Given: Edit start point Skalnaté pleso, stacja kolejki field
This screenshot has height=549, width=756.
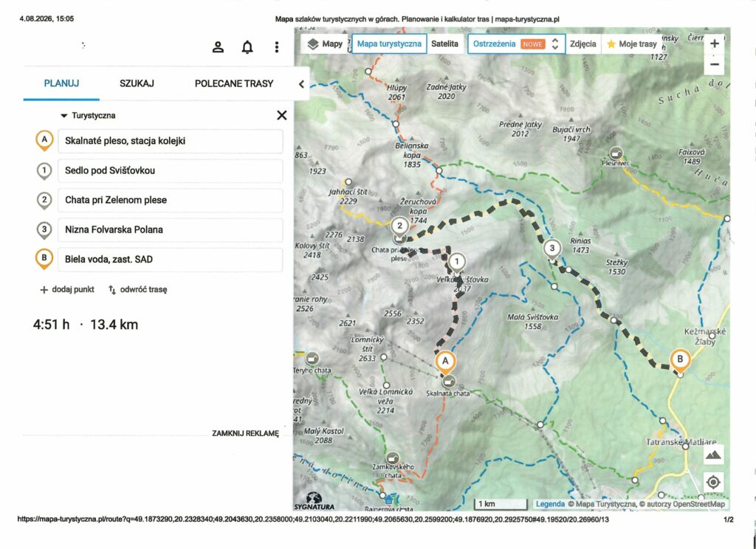Looking at the screenshot, I should [171, 141].
